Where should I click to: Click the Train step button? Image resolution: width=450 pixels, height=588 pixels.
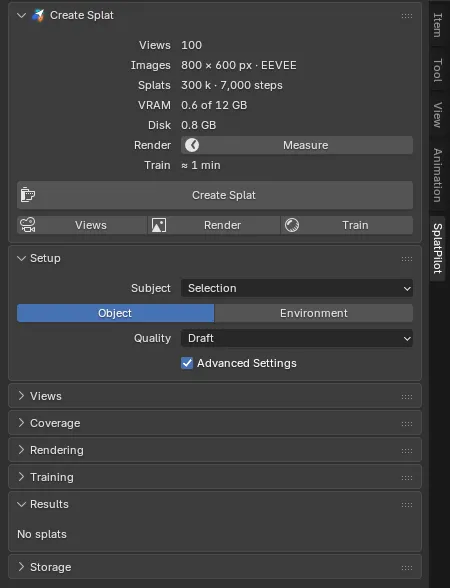tap(347, 225)
